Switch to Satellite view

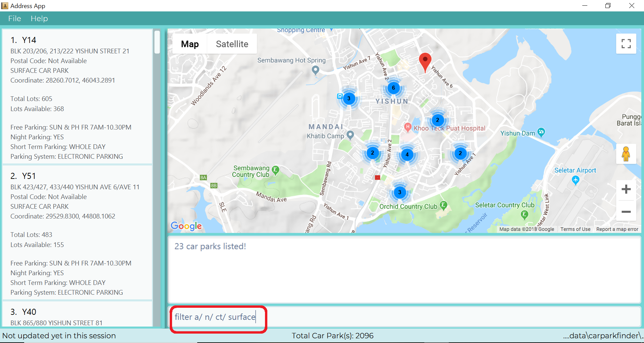232,44
